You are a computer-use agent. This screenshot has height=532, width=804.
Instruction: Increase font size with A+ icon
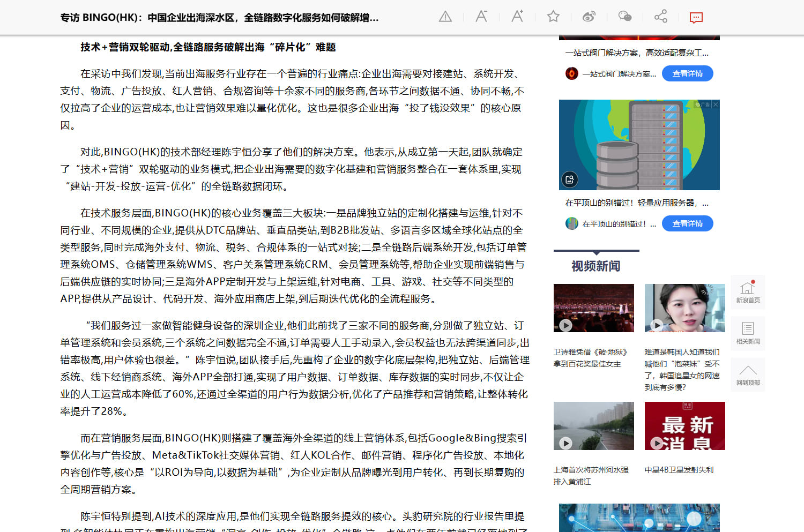[517, 16]
